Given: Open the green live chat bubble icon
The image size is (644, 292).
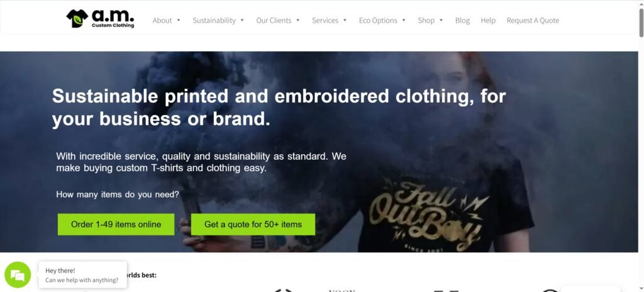Looking at the screenshot, I should (18, 275).
